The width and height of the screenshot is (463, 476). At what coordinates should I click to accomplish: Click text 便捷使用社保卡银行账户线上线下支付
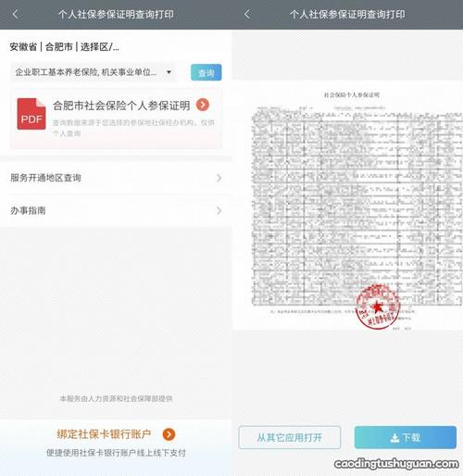coord(116,453)
